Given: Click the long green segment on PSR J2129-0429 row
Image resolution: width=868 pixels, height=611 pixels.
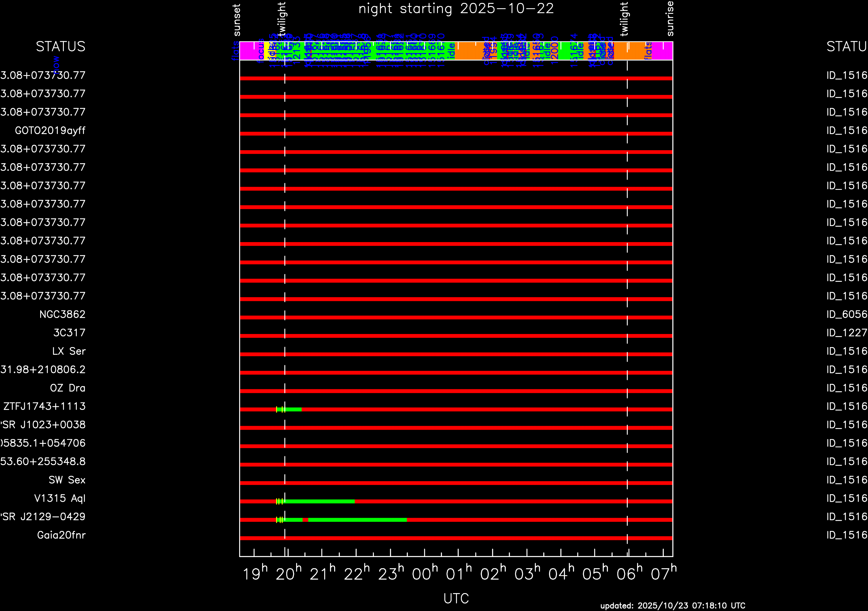Looking at the screenshot, I should click(357, 520).
